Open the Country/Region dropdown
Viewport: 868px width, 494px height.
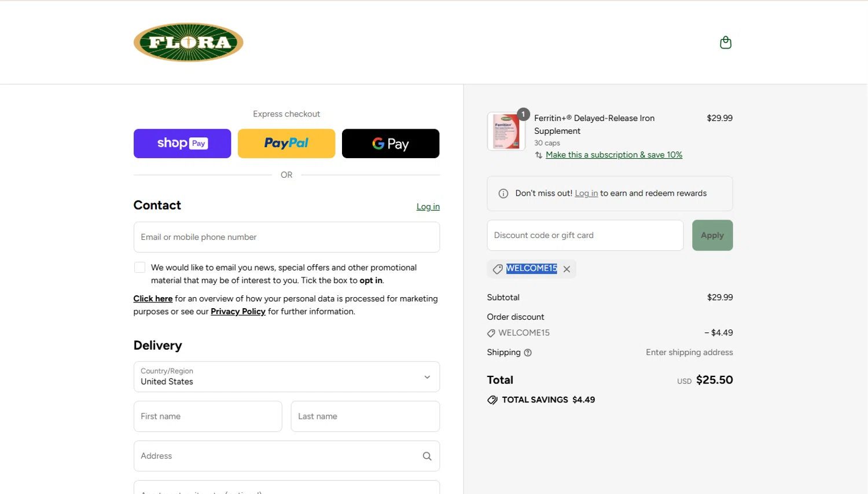click(286, 377)
